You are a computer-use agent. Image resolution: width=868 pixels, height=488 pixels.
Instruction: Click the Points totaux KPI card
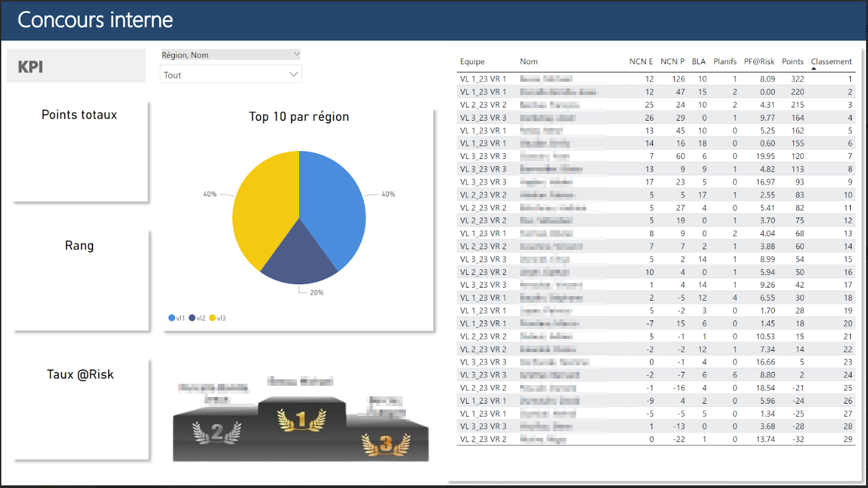(x=80, y=152)
